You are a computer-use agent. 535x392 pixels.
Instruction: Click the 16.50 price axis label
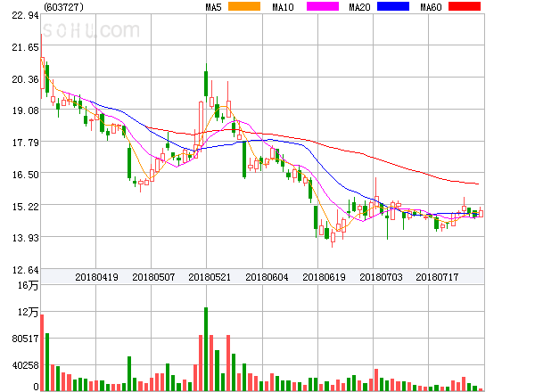pyautogui.click(x=25, y=175)
